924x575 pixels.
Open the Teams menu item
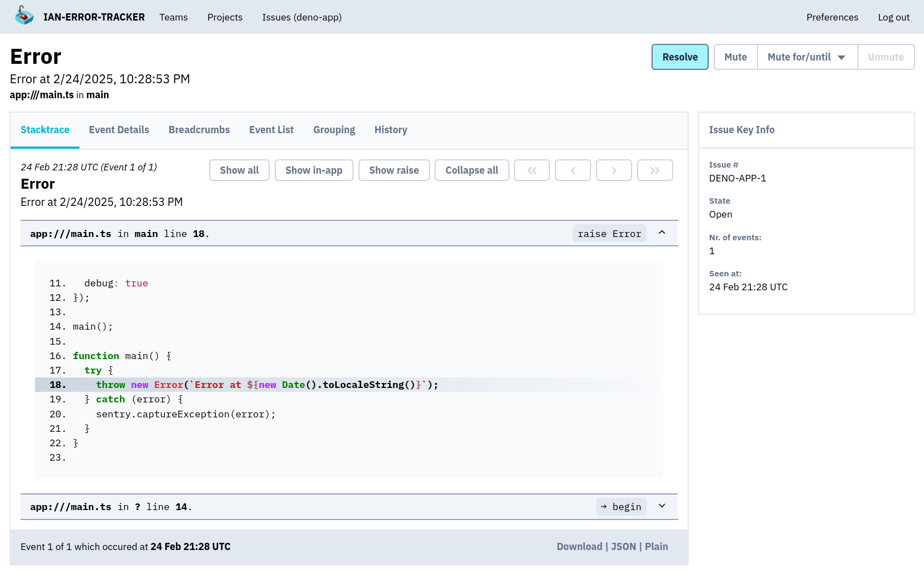pos(174,17)
